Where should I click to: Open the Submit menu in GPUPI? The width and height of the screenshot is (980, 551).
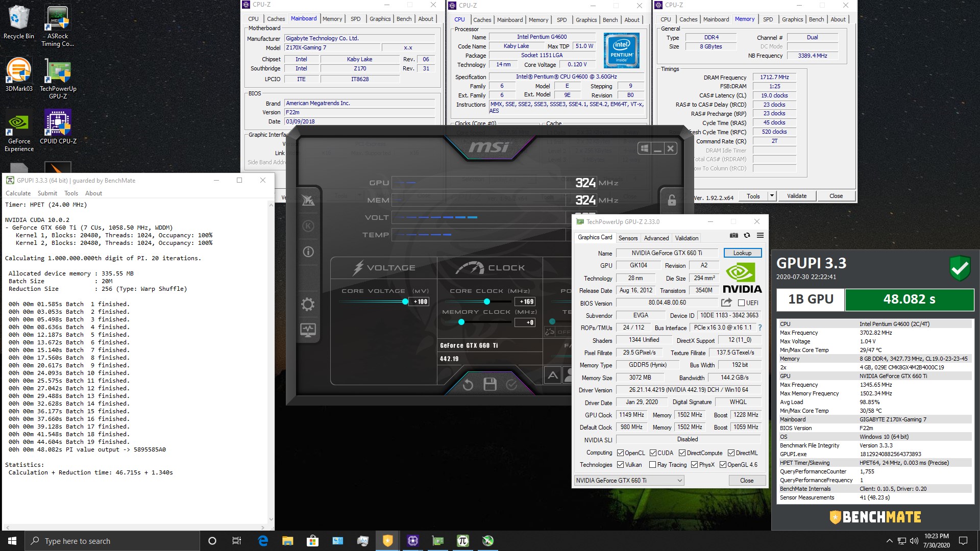point(47,193)
